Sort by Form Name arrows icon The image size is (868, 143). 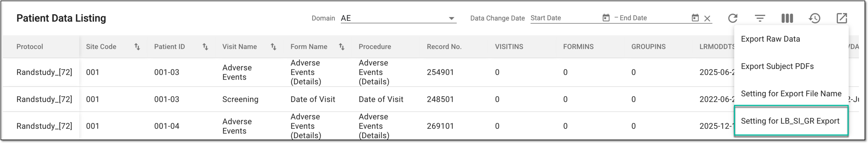pos(342,47)
